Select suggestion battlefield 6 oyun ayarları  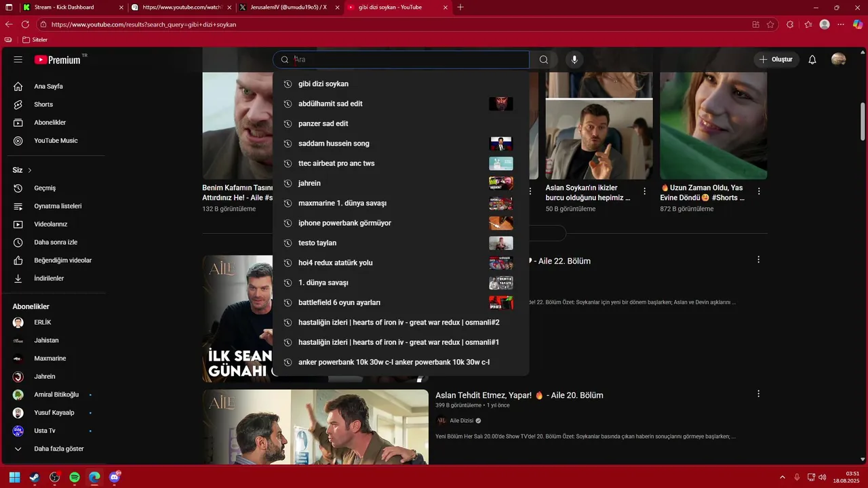[x=401, y=302]
